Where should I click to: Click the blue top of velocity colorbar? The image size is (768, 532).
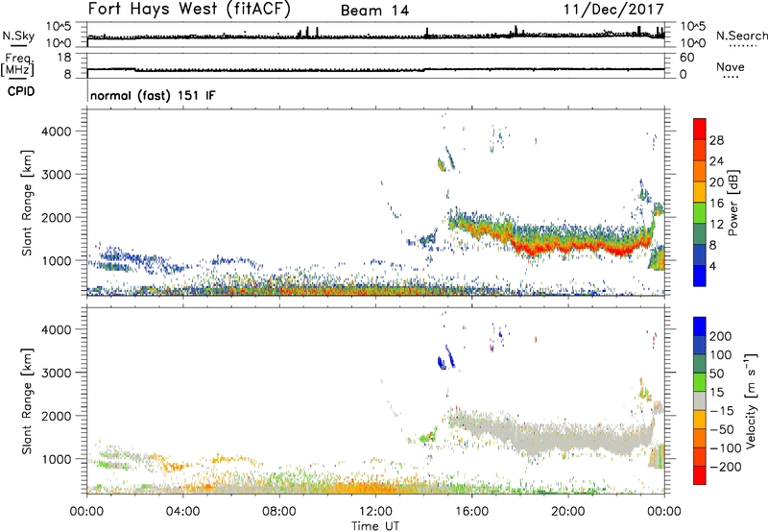[700, 326]
